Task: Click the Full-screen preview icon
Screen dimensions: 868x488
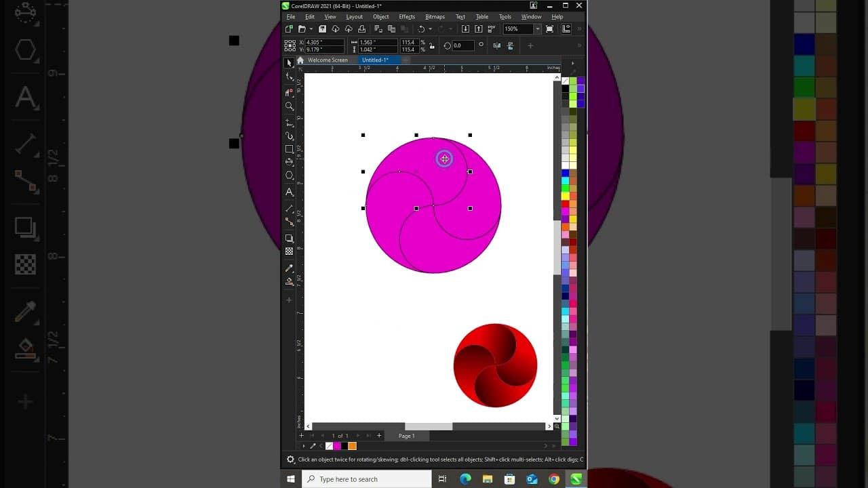Action: coord(549,29)
